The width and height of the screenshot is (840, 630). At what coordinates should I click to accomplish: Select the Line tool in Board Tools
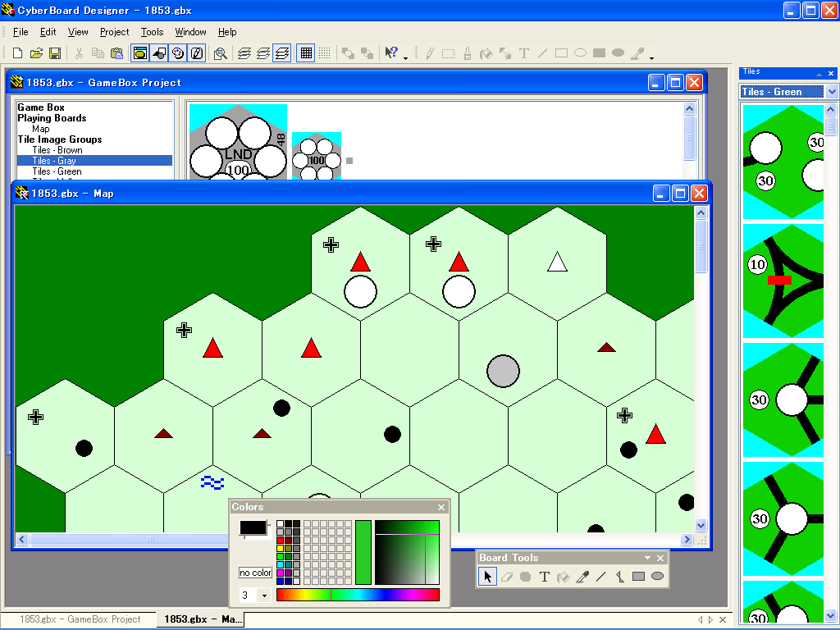click(x=601, y=577)
